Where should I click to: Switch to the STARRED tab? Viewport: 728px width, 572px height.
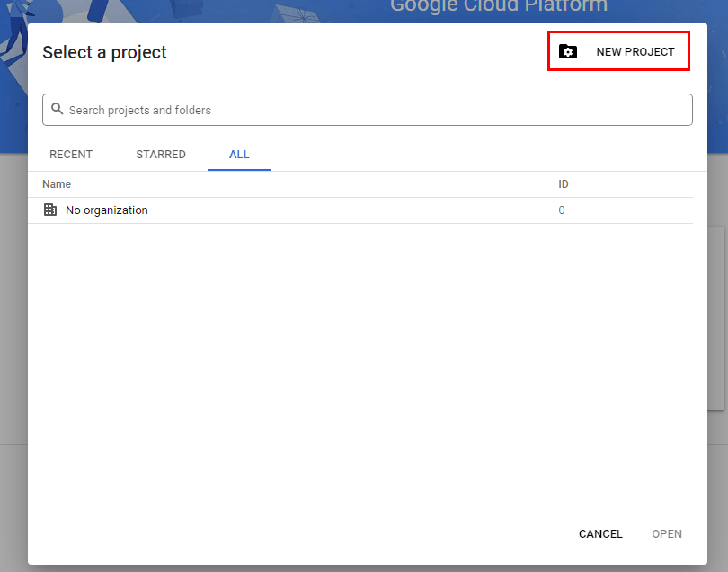[161, 155]
